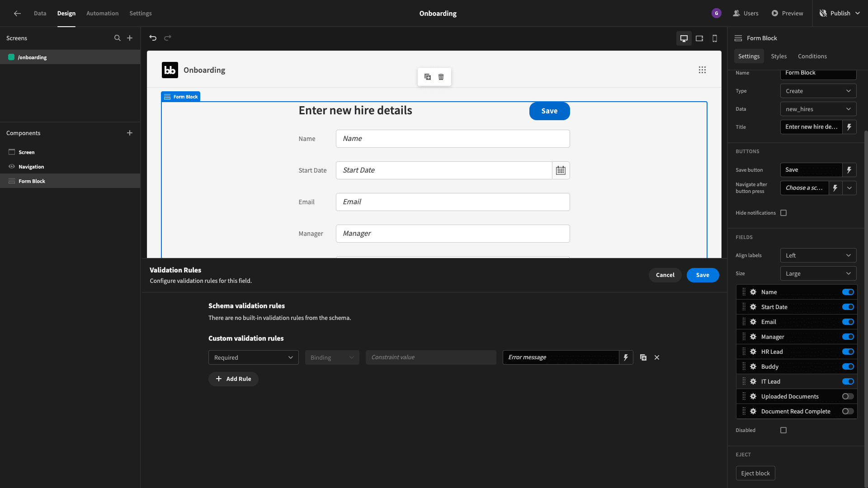Open the Binding dropdown
The width and height of the screenshot is (868, 488).
332,357
